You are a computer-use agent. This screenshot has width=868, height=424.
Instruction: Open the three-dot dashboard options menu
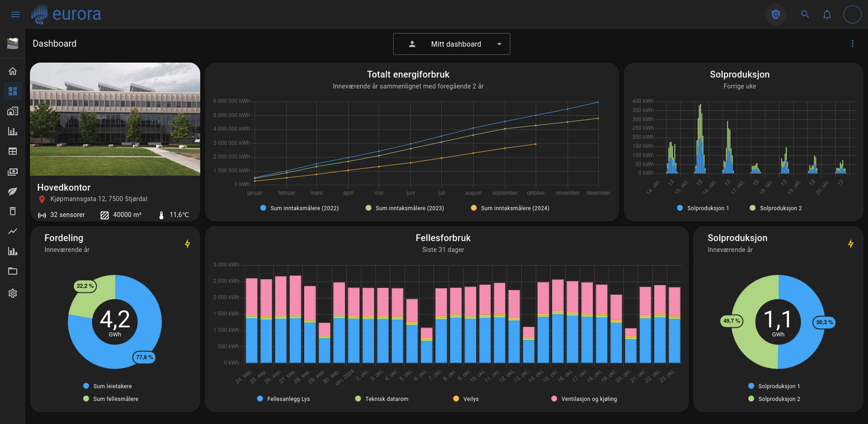852,44
